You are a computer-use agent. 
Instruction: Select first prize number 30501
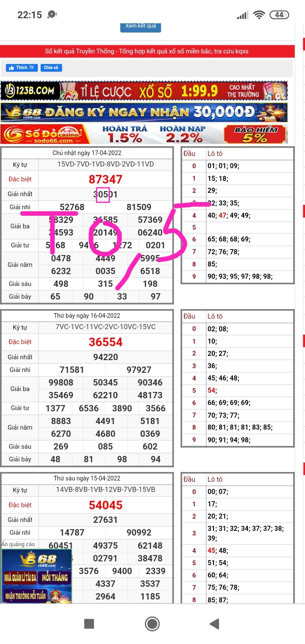[105, 194]
